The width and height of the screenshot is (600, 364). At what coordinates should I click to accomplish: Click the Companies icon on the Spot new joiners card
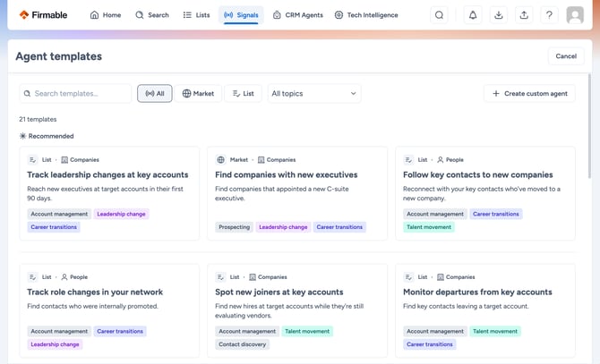[x=253, y=277]
